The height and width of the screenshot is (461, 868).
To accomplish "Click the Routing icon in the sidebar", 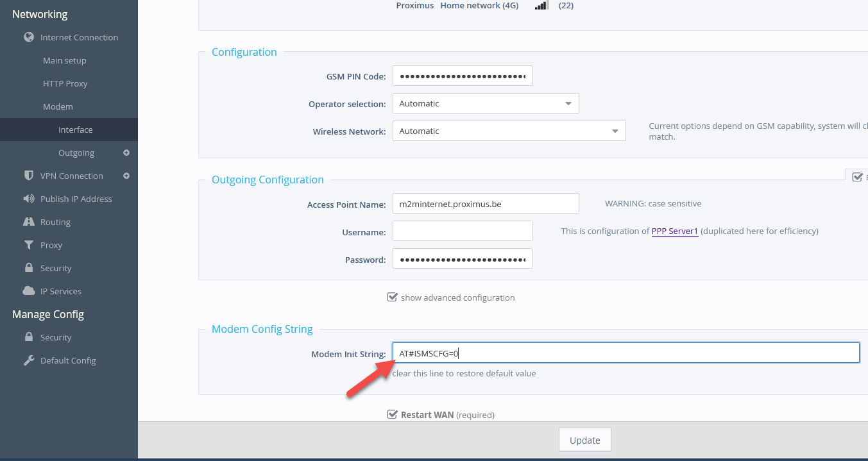I will point(28,221).
